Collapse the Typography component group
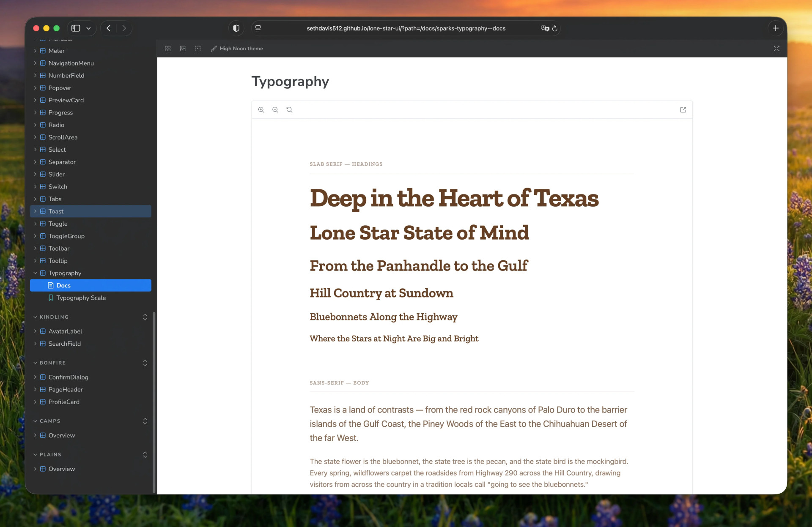The image size is (812, 527). 36,273
